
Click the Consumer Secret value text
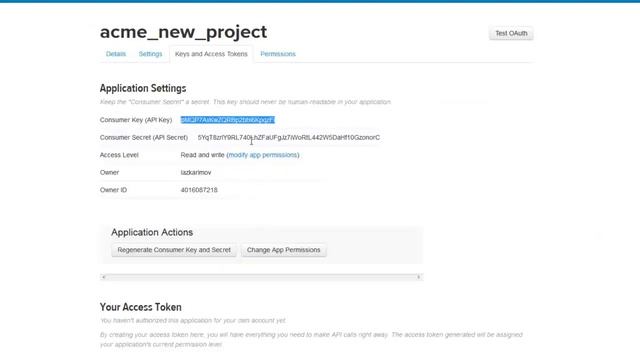289,138
